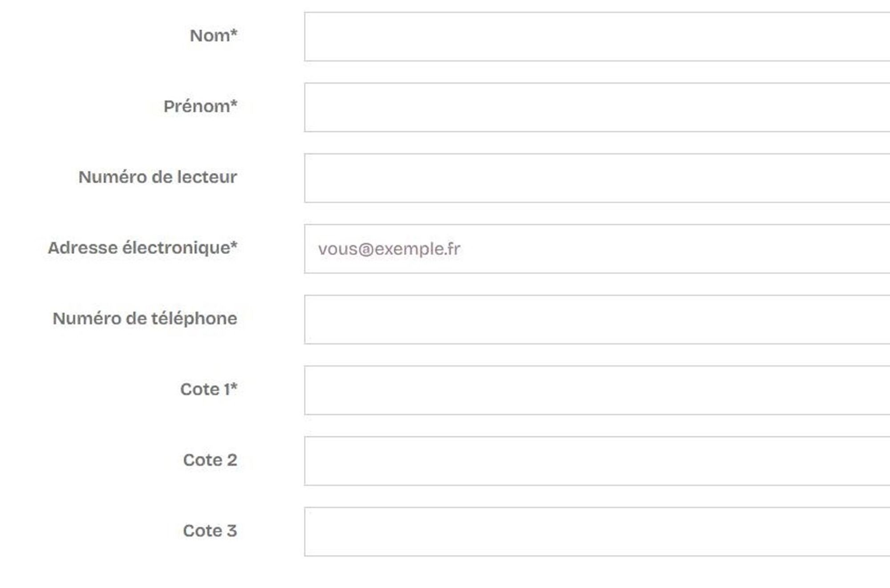The width and height of the screenshot is (890, 588).
Task: Click the "Cote 1" label text
Action: point(205,389)
